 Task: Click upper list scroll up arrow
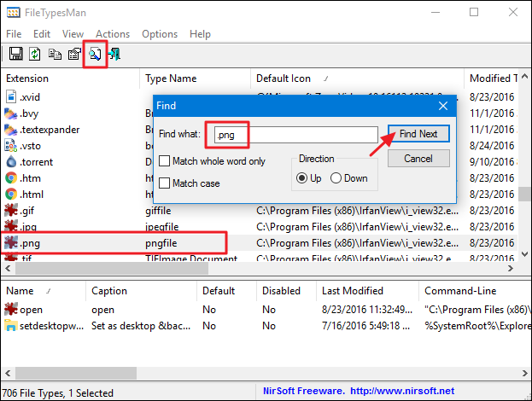(524, 76)
